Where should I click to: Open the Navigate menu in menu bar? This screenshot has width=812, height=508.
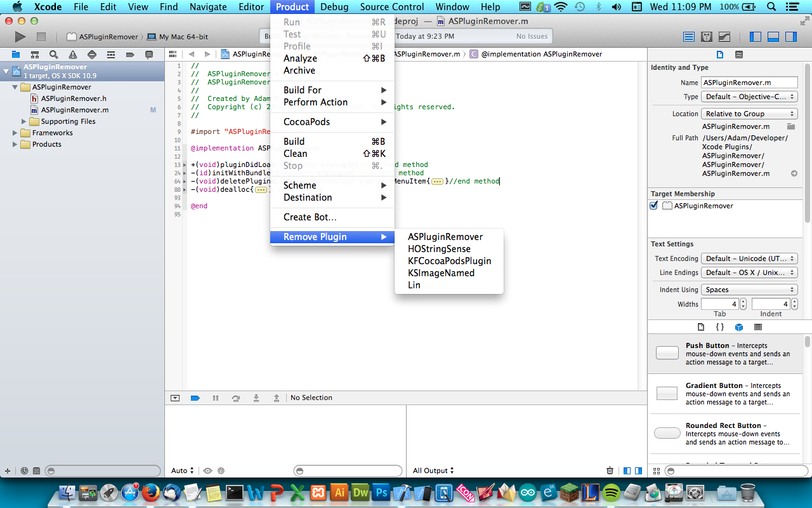coord(209,7)
